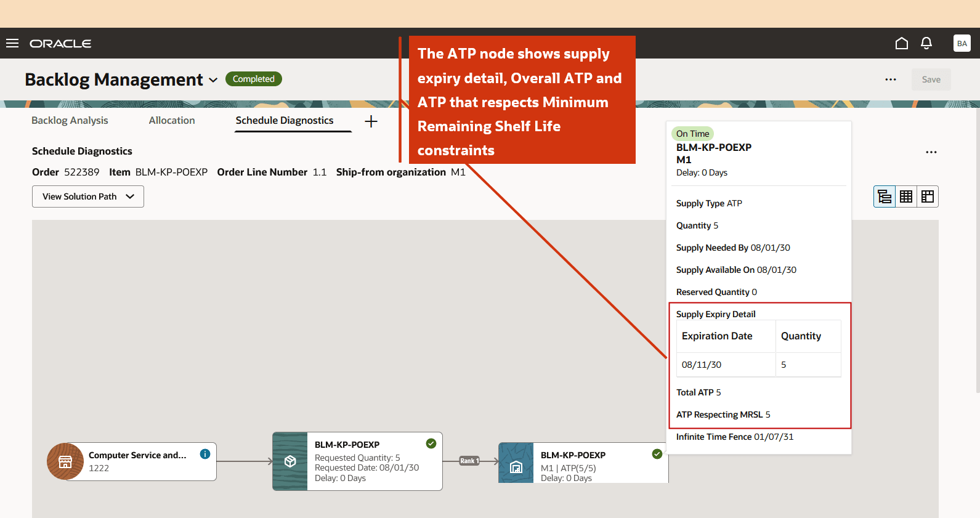Click the green checkmark on the ATP node

pyautogui.click(x=657, y=454)
